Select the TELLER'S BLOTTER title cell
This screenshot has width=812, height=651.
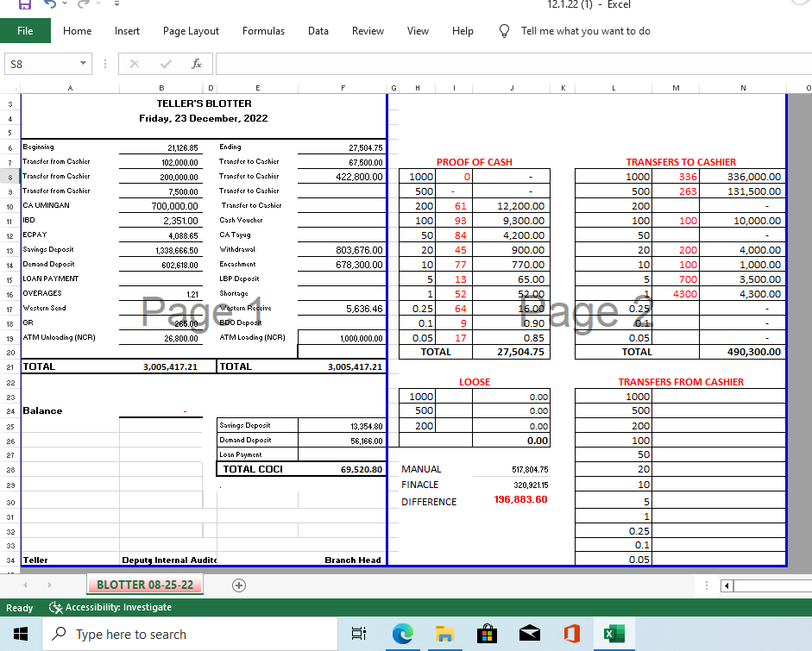(x=204, y=103)
